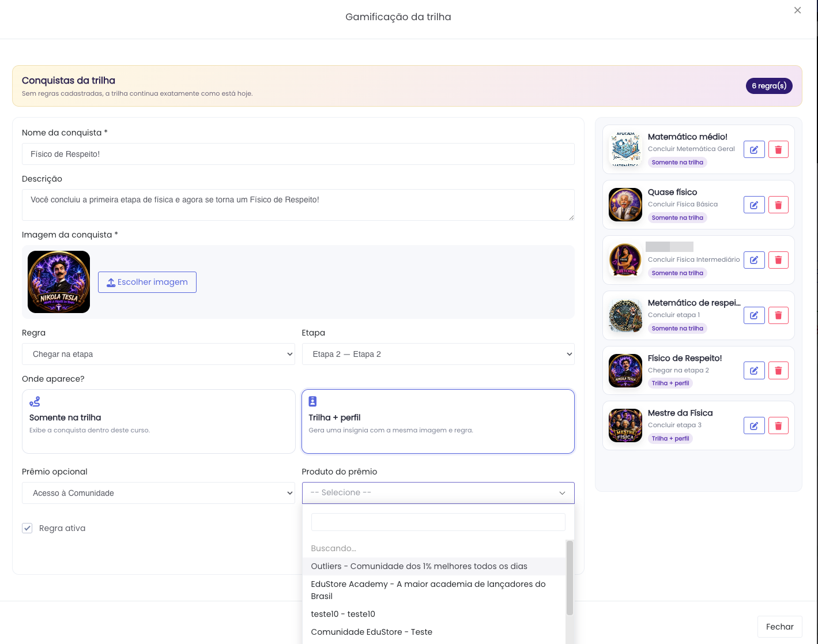The width and height of the screenshot is (818, 644).
Task: Delete the Concluir Física Intermediário rule
Action: tap(778, 260)
